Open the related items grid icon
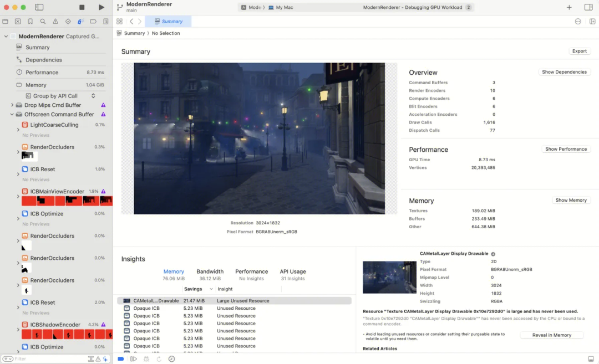 [120, 22]
